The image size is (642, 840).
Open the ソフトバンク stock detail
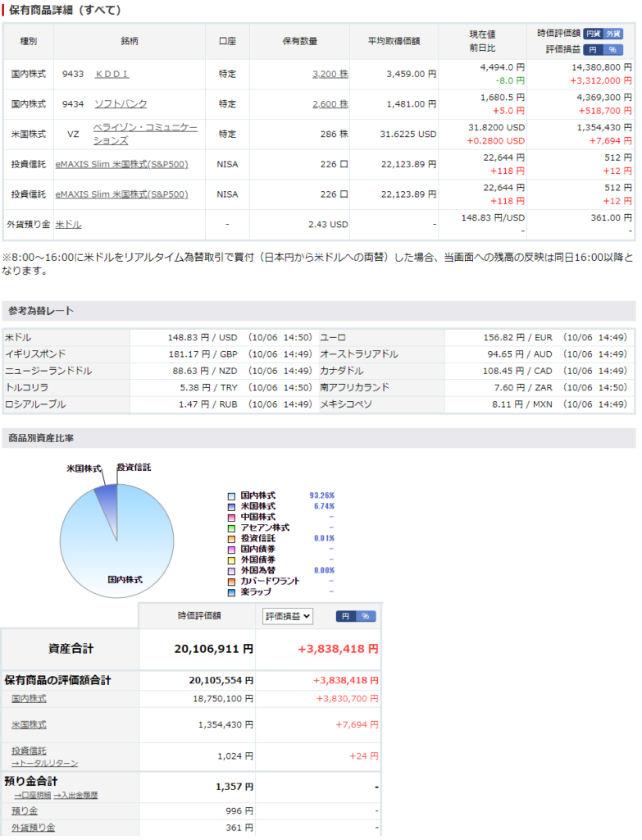[x=121, y=104]
